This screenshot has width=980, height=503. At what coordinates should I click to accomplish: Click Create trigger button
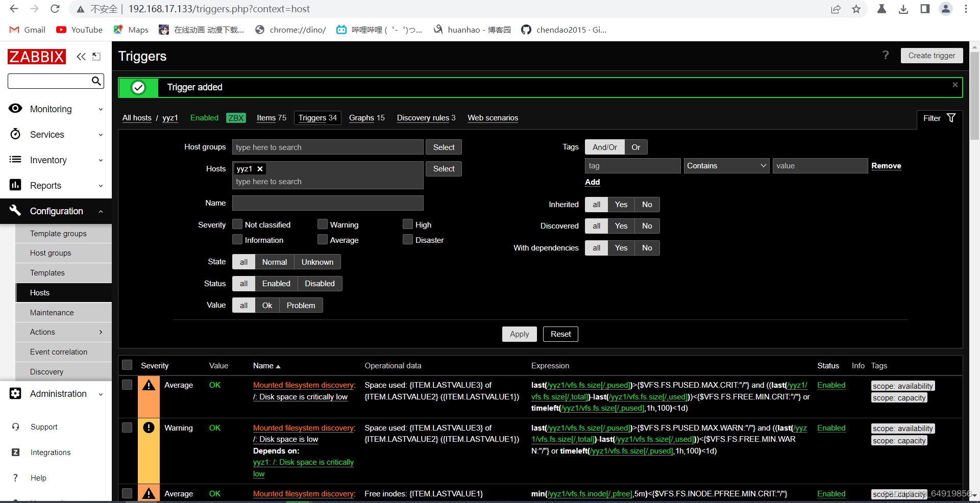932,56
